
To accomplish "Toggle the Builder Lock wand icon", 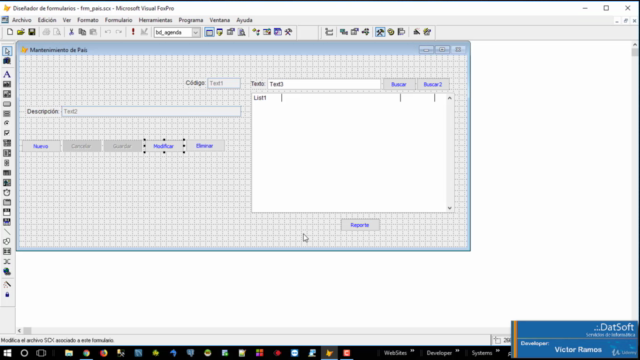I will [7, 284].
